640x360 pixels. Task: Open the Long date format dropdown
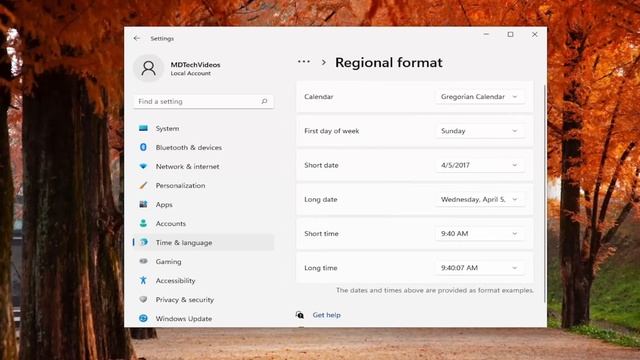(x=480, y=200)
